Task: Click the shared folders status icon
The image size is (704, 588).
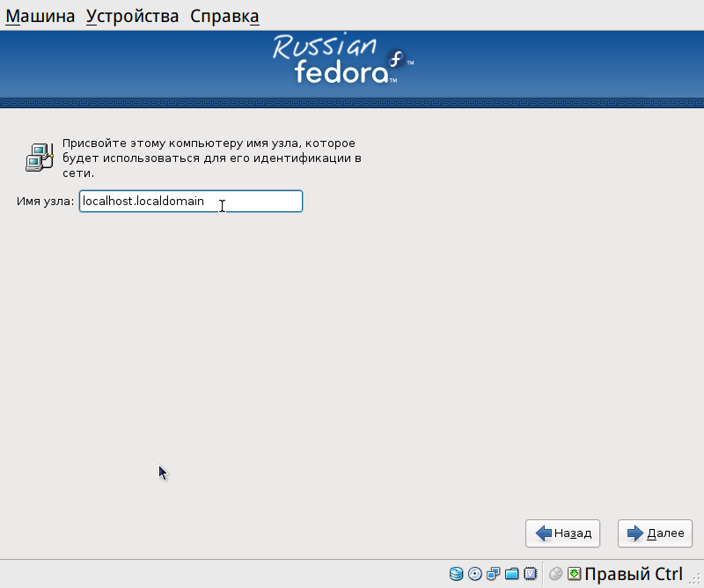Action: coord(511,574)
